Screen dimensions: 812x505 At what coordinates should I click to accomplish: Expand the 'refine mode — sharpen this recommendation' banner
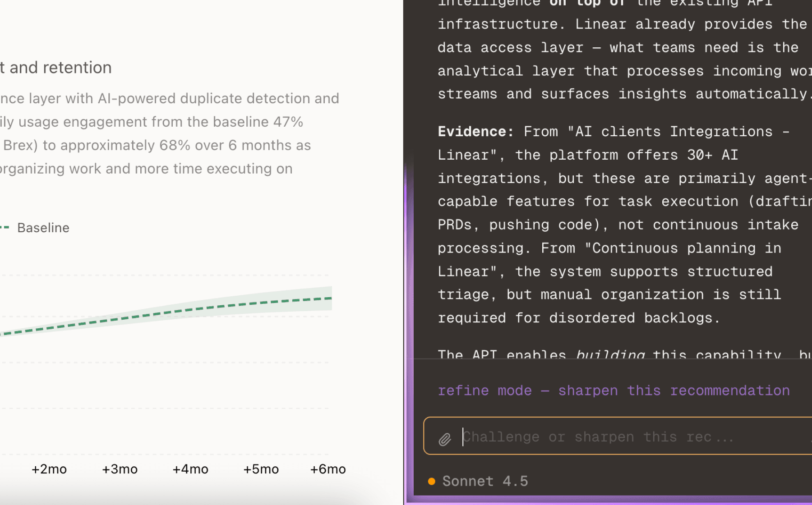pyautogui.click(x=614, y=390)
